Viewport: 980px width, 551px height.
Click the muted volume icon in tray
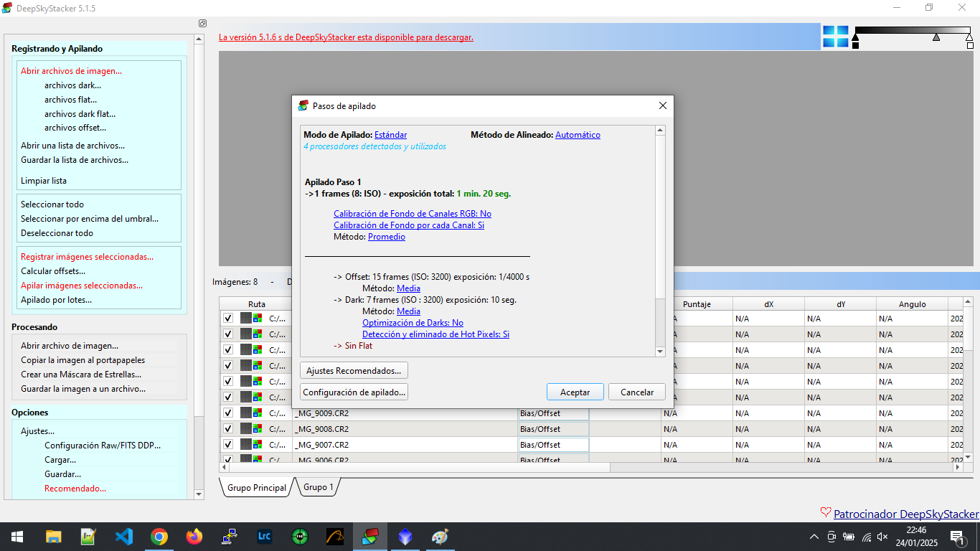(883, 537)
